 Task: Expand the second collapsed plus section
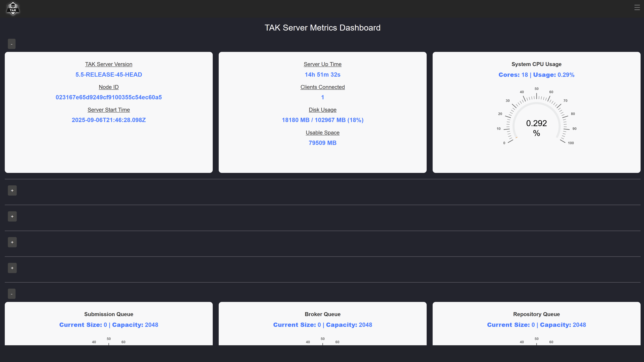pos(12,216)
